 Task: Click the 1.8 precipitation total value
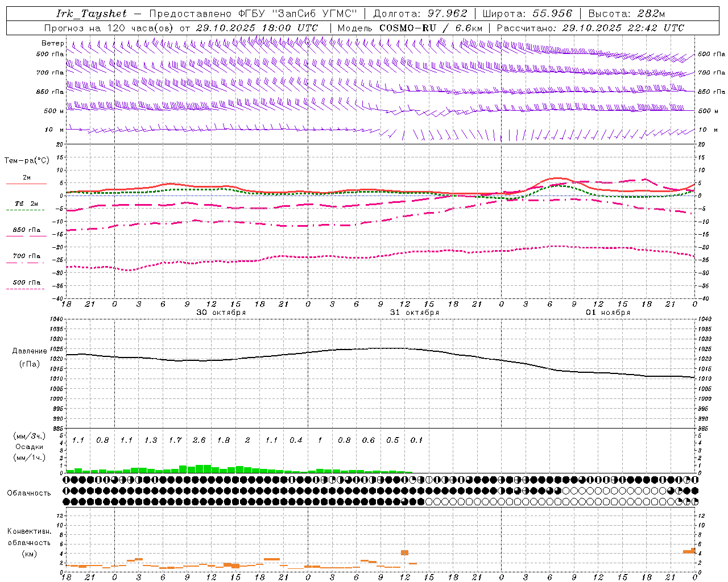224,440
